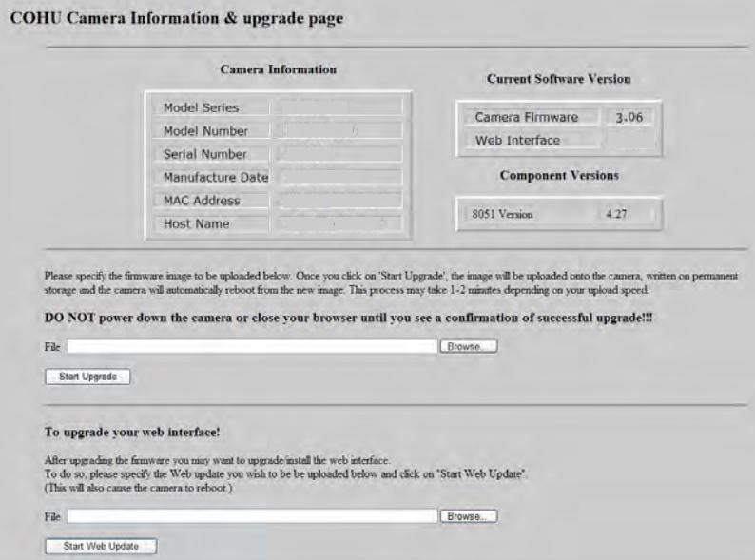Click the 8051 Version label
Screen dimensions: 755x560
point(502,214)
